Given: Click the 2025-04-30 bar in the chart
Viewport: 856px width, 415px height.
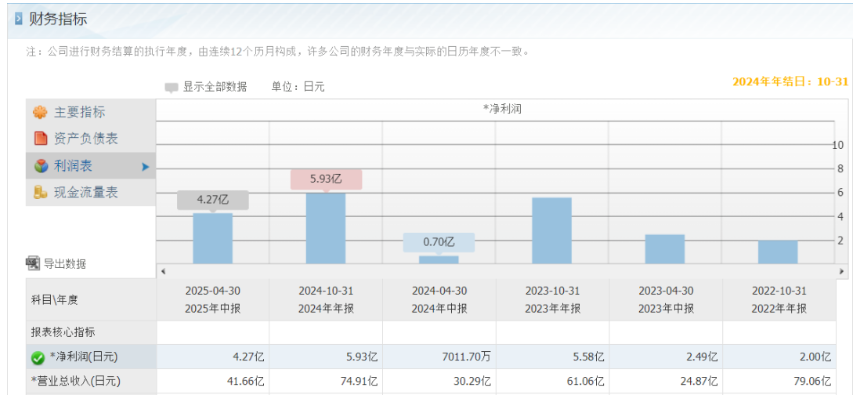Looking at the screenshot, I should 213,238.
